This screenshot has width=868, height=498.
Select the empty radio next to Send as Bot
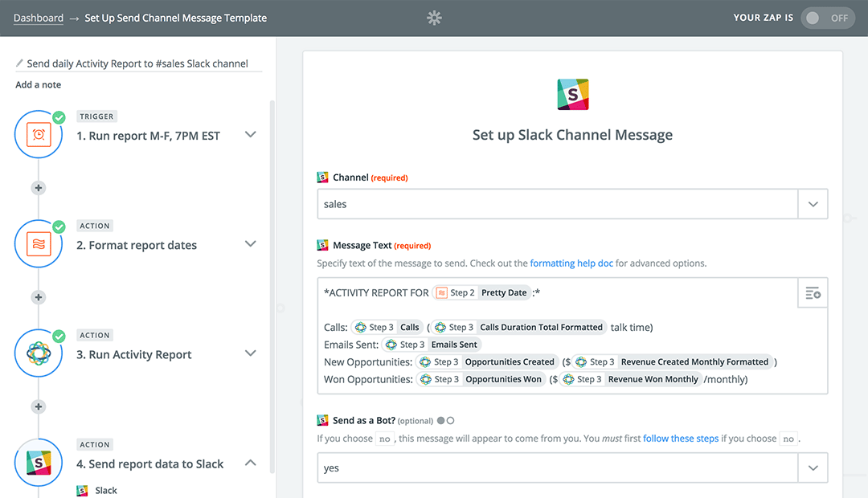451,421
